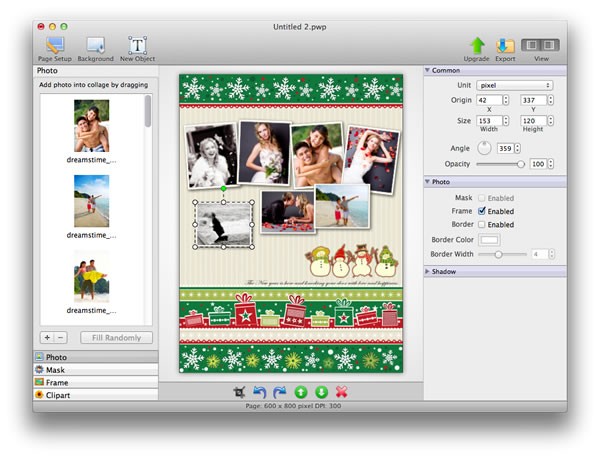Enable the Border checkbox
Viewport: 600px width, 457px height.
click(482, 225)
